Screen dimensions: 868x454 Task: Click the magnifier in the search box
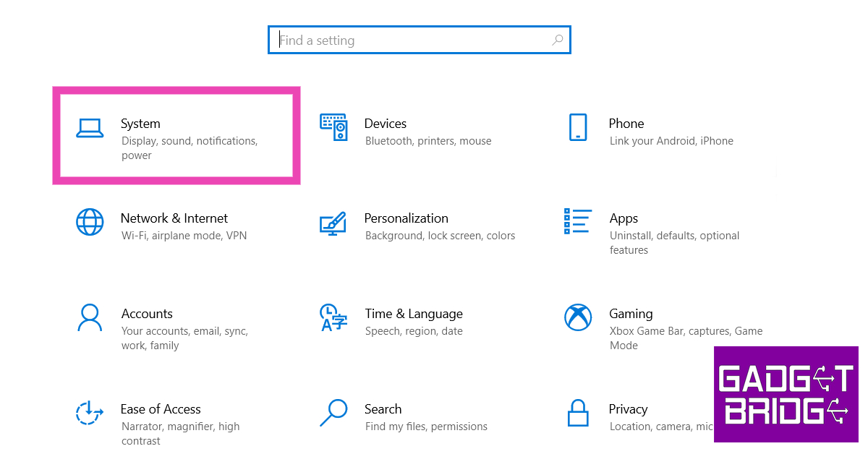click(x=557, y=40)
